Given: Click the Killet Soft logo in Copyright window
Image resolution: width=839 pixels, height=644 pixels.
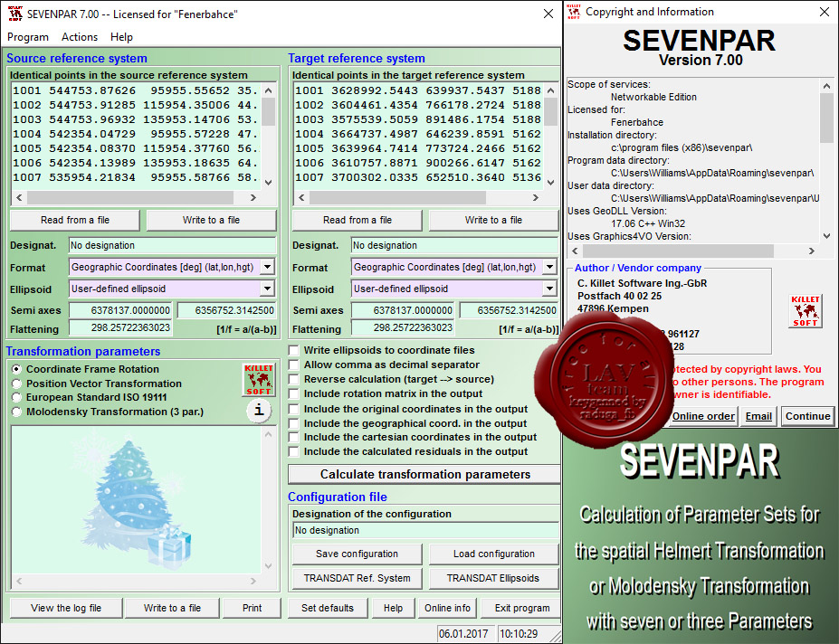Looking at the screenshot, I should pyautogui.click(x=806, y=311).
